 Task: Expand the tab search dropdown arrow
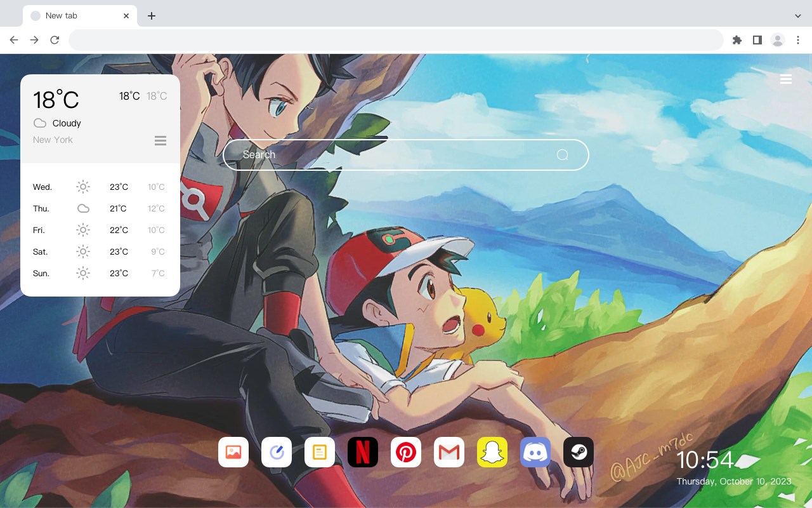click(798, 16)
